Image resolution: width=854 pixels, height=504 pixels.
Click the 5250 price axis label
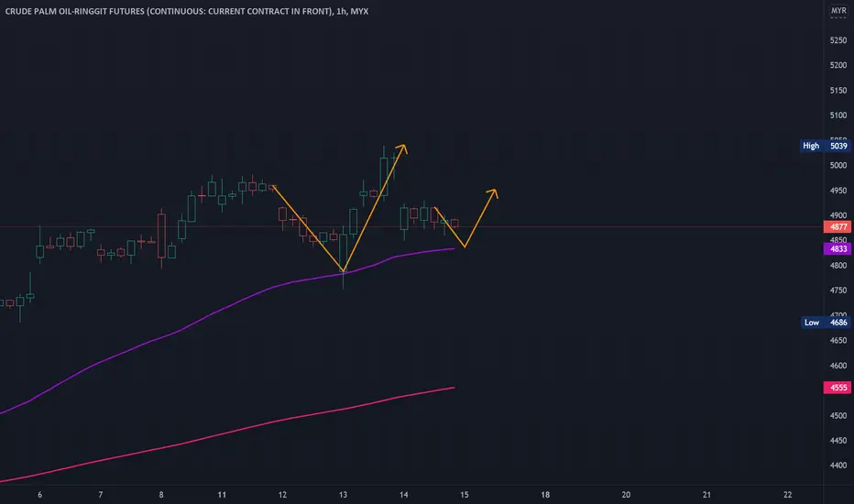838,40
